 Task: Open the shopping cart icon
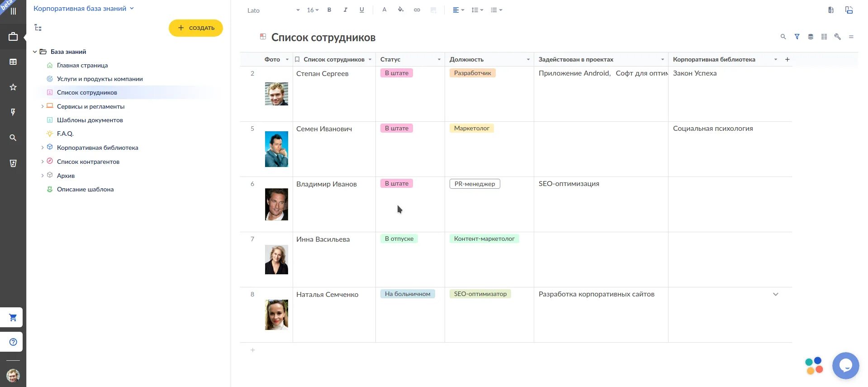point(13,318)
